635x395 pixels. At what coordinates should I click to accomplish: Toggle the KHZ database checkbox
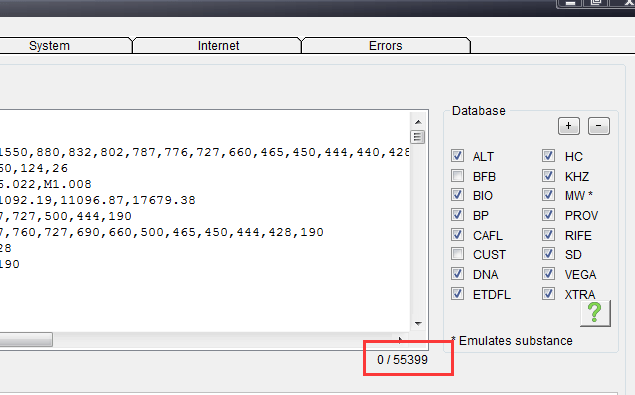click(548, 175)
